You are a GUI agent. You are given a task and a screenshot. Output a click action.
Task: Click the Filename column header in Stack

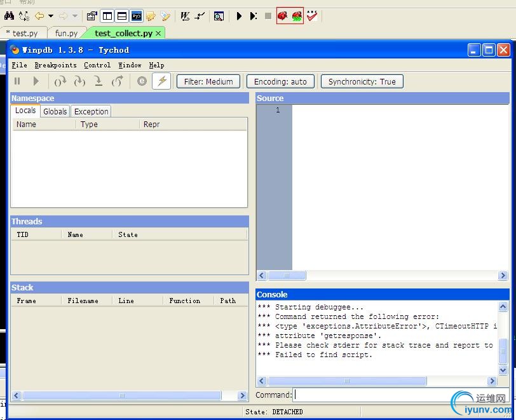coord(87,301)
